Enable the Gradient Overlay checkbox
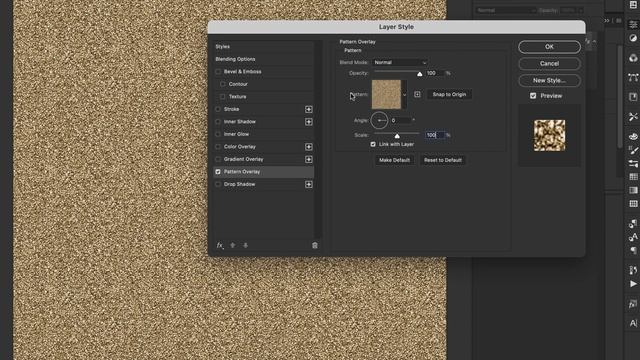This screenshot has height=360, width=640. (x=218, y=159)
